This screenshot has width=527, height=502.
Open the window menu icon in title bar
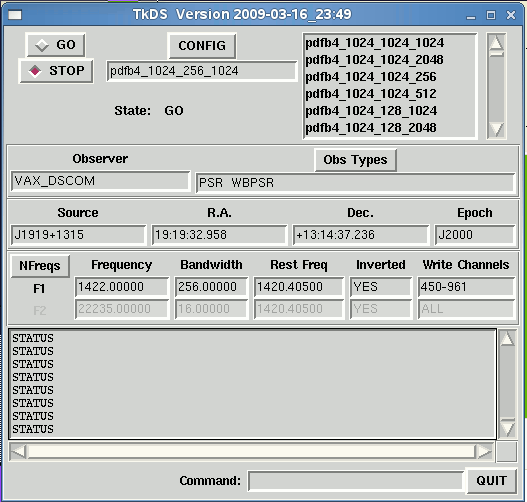click(15, 15)
